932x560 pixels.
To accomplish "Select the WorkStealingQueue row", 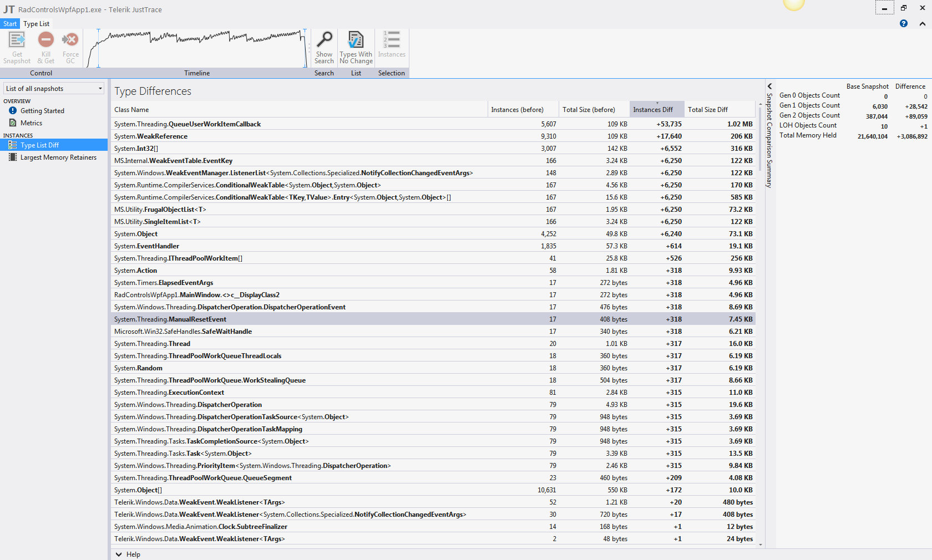I will click(x=433, y=380).
